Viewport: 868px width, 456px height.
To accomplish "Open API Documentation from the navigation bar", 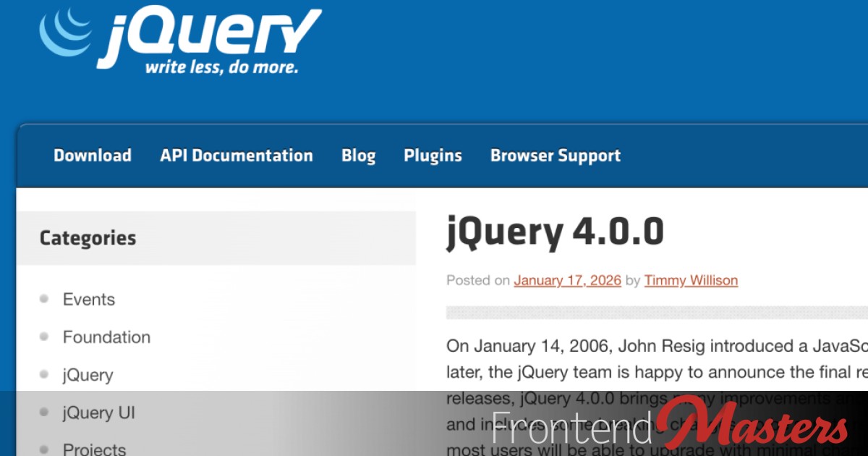I will coord(236,155).
